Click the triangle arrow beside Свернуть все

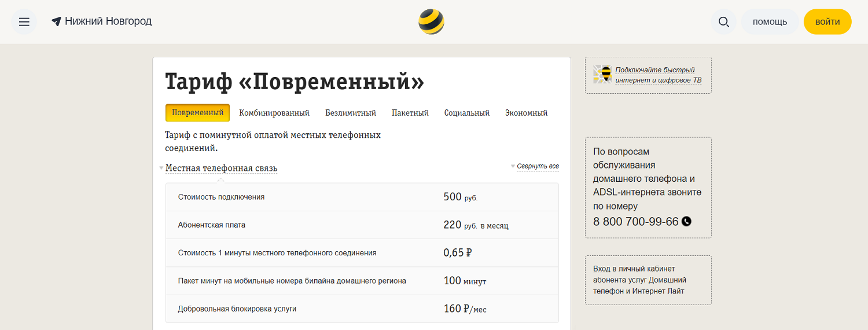(513, 166)
